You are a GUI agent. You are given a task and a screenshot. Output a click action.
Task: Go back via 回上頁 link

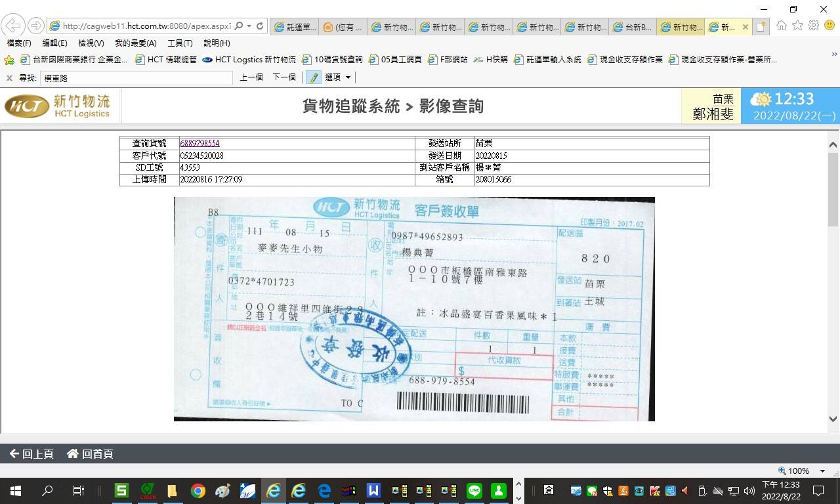31,453
